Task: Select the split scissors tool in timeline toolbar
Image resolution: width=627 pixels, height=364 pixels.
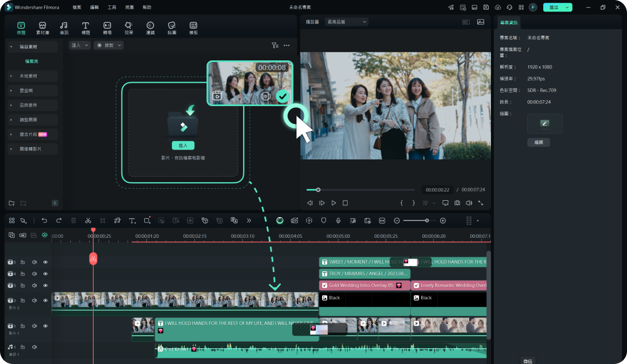Action: [88, 220]
